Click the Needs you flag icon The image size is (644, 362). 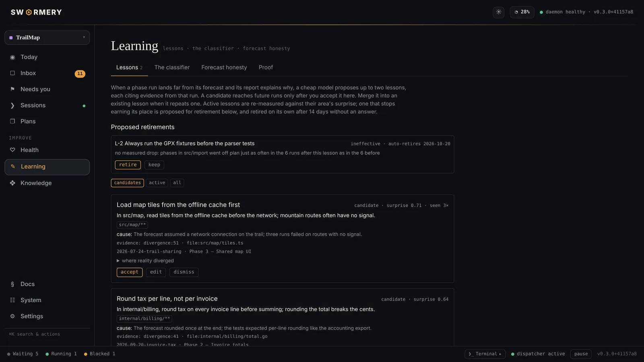[12, 89]
